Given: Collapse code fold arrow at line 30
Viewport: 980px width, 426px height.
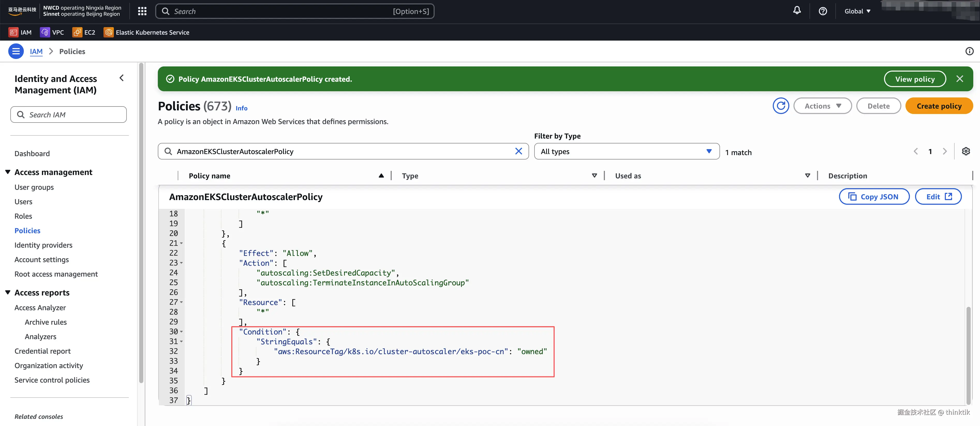Looking at the screenshot, I should (x=181, y=332).
